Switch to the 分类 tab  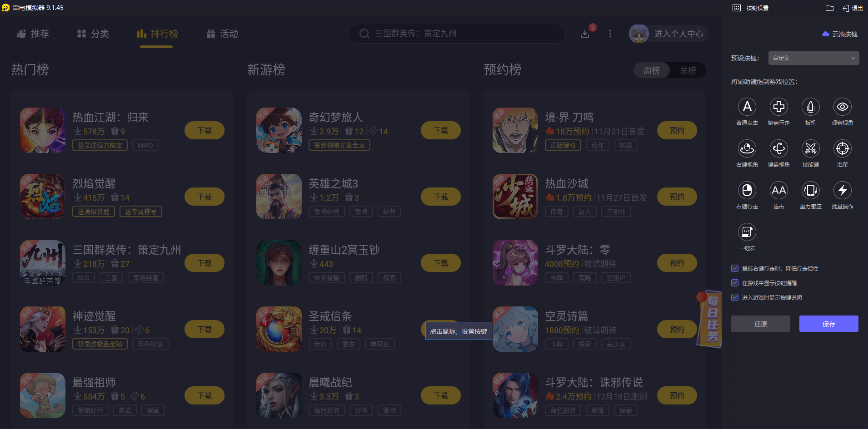click(93, 34)
